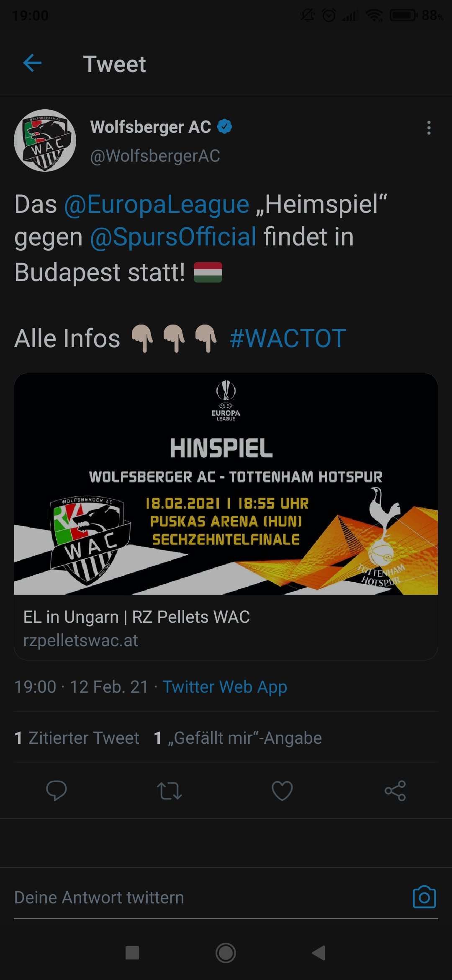Tap the Twitter Web App source link
This screenshot has height=980, width=452.
pos(225,687)
